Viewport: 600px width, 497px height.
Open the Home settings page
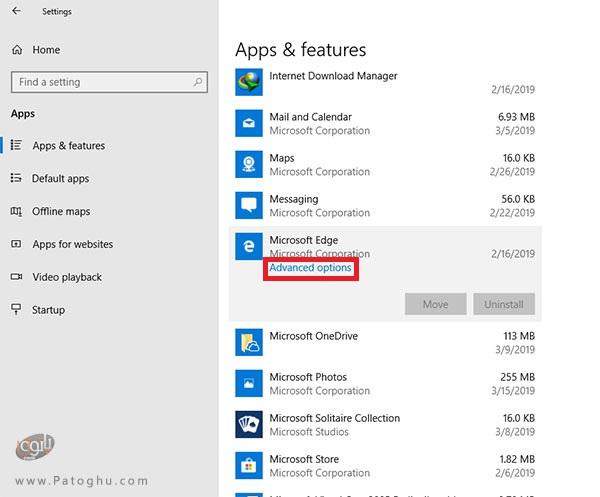[x=46, y=50]
